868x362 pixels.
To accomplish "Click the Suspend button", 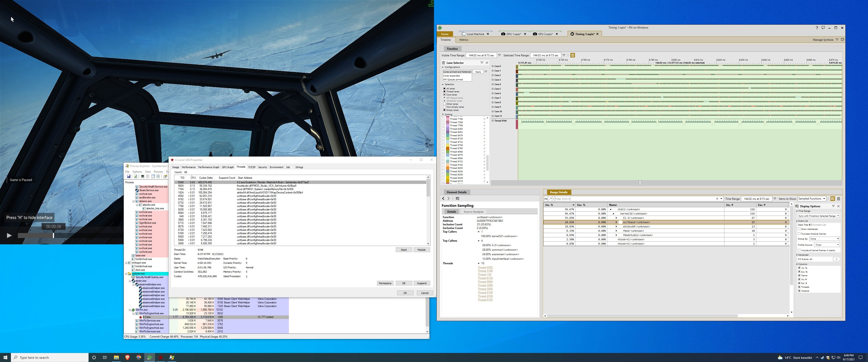I will (x=422, y=283).
